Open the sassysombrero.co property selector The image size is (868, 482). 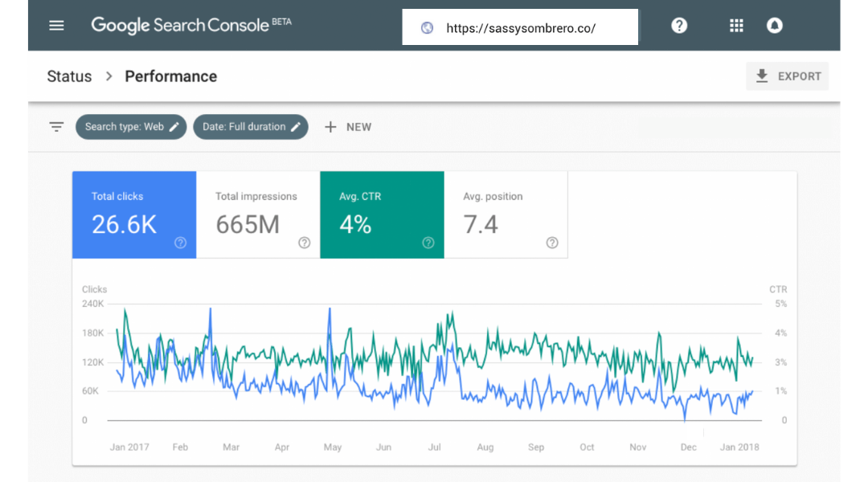520,28
